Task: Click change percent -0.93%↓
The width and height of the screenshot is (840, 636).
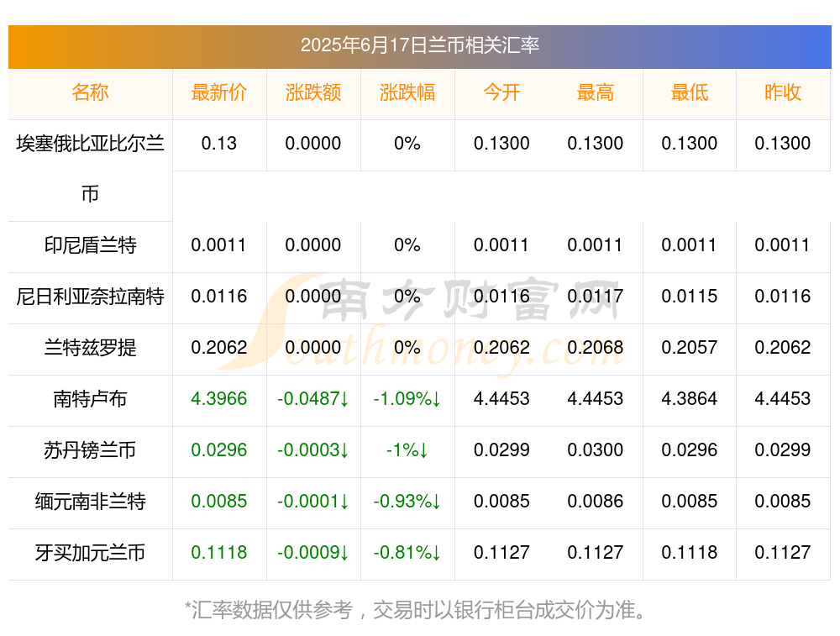Action: pyautogui.click(x=407, y=502)
